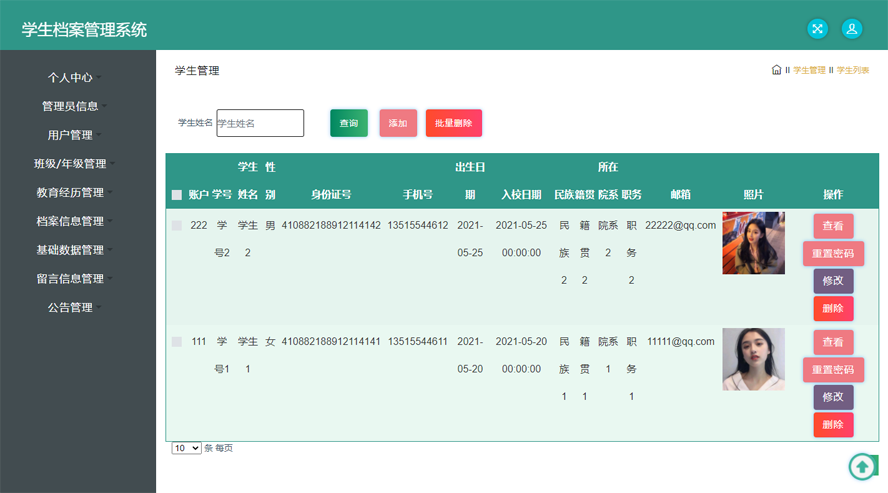888x493 pixels.
Task: Expand the 个人中心 sidebar menu
Action: click(x=72, y=77)
